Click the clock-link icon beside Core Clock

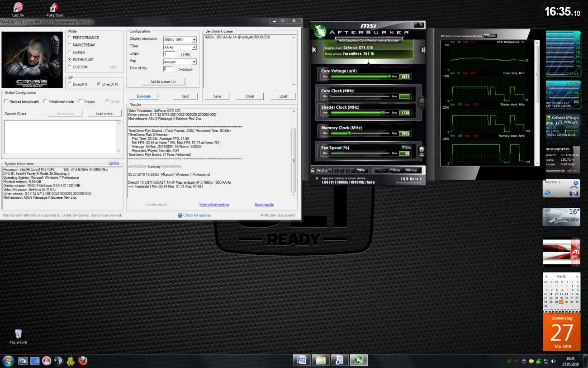tap(421, 102)
